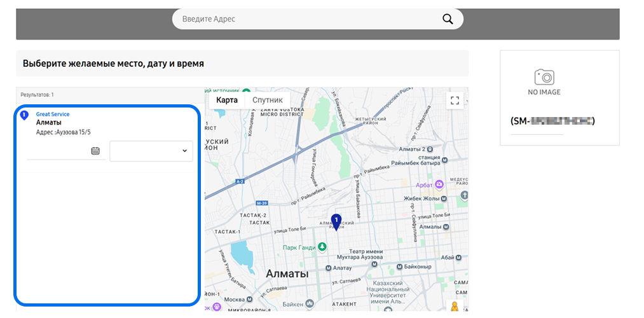Open the calendar date picker icon
The height and width of the screenshot is (318, 644).
(95, 151)
